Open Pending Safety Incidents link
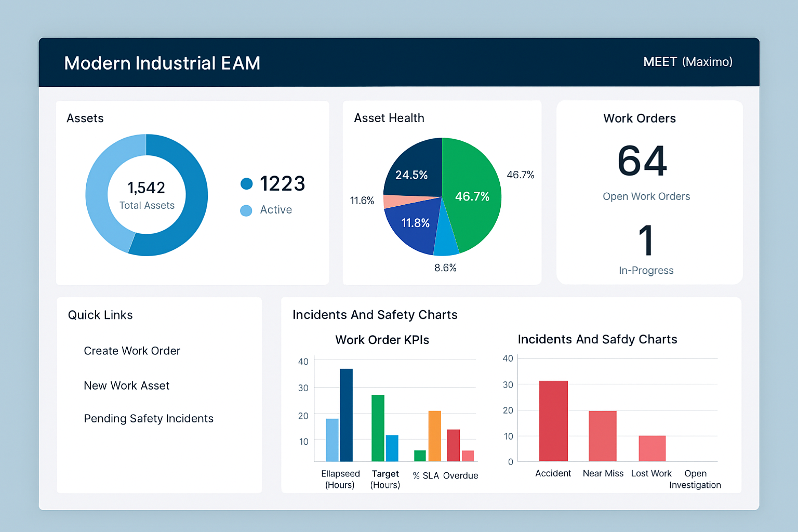The height and width of the screenshot is (532, 798). [x=149, y=418]
